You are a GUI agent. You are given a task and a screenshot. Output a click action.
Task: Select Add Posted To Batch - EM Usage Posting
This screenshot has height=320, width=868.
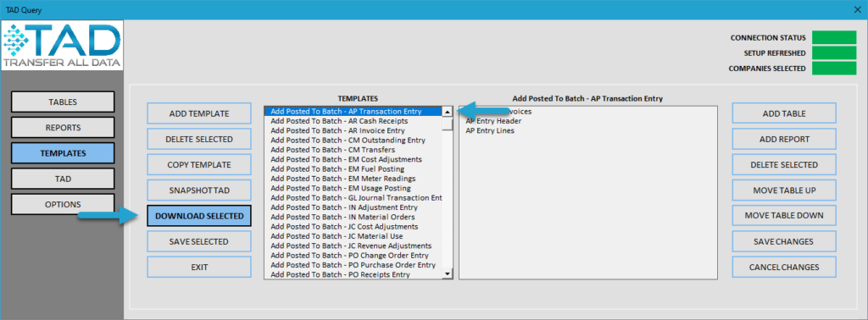pos(353,188)
